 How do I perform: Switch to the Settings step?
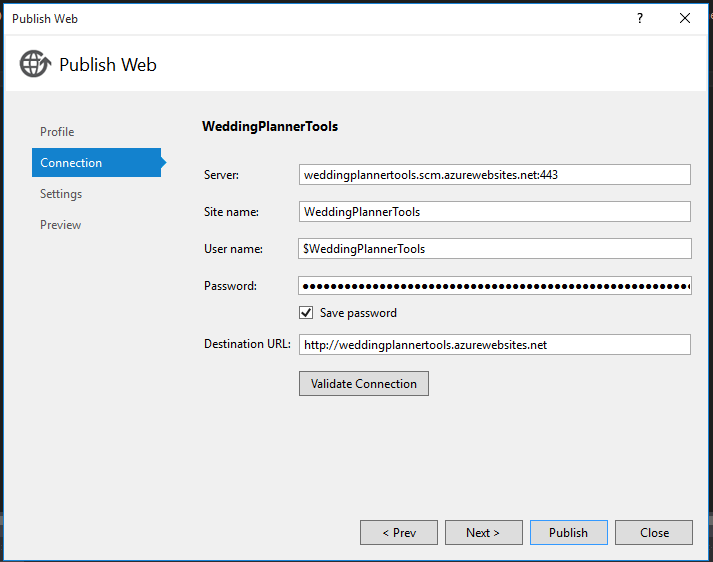point(61,194)
